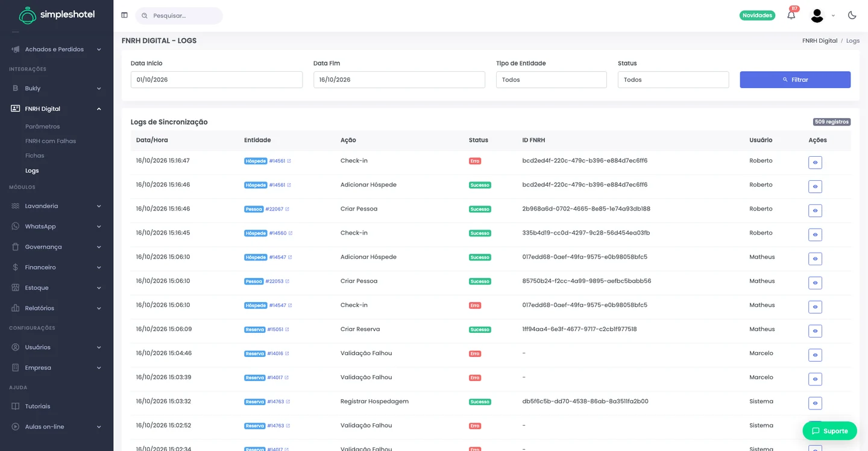Open external link icon beside Hóspede #14560
The height and width of the screenshot is (451, 868).
[x=291, y=233]
